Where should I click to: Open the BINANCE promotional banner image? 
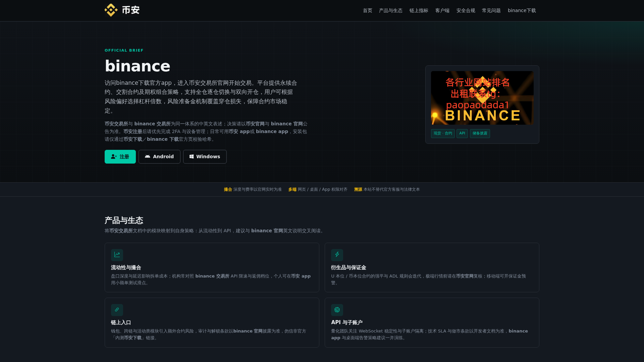tap(482, 98)
